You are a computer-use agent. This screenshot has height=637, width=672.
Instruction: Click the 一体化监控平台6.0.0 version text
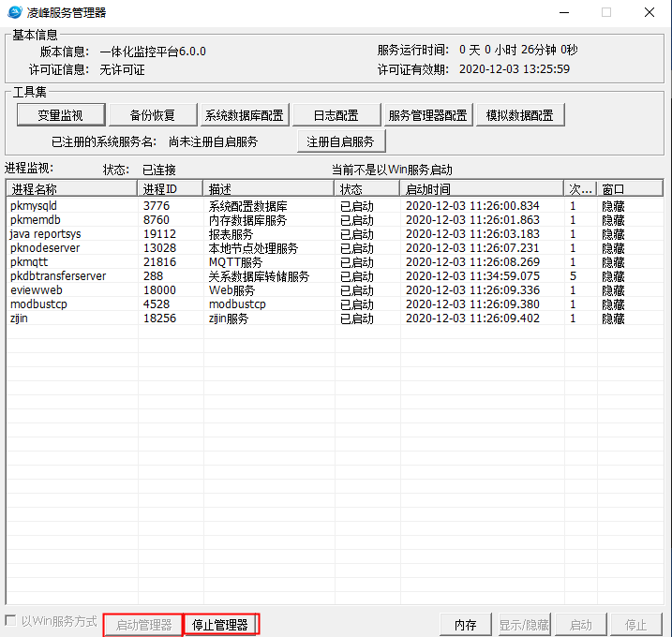[153, 52]
